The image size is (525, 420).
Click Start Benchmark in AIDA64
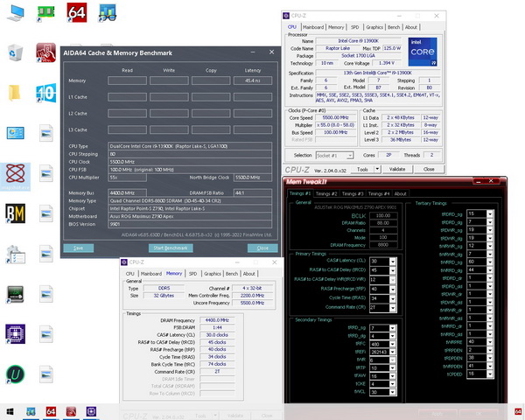pyautogui.click(x=171, y=248)
